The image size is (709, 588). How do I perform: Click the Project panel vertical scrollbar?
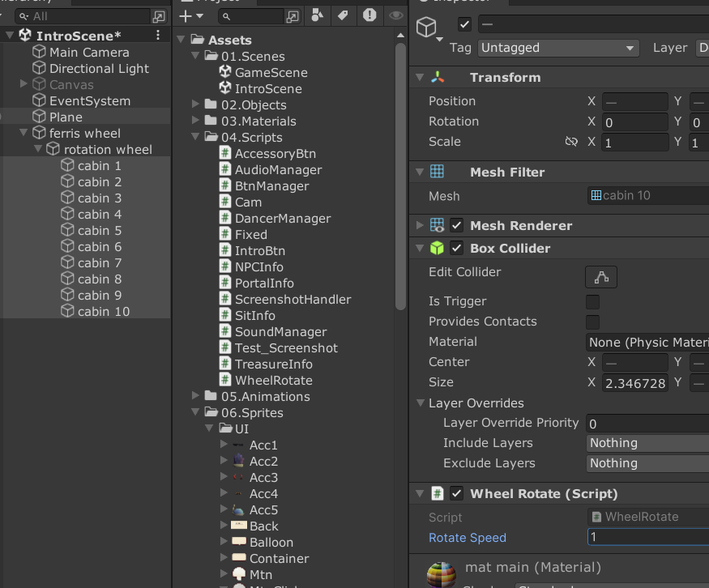tap(400, 177)
